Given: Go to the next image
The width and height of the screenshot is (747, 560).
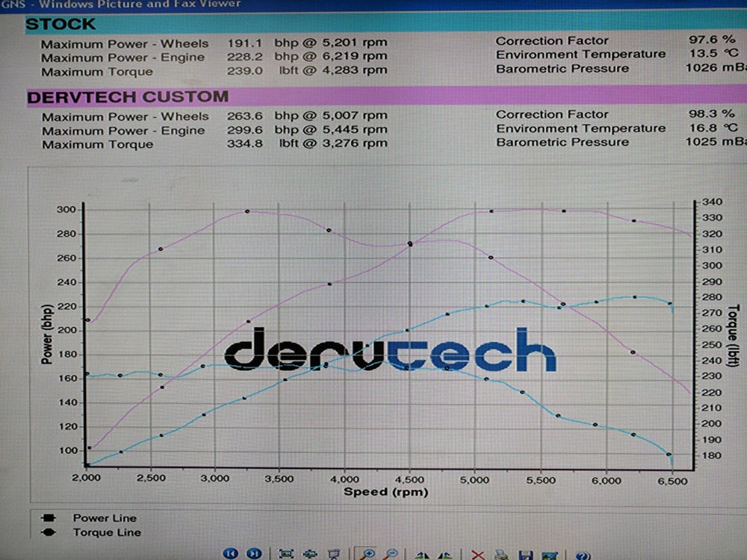Looking at the screenshot, I should tap(255, 553).
